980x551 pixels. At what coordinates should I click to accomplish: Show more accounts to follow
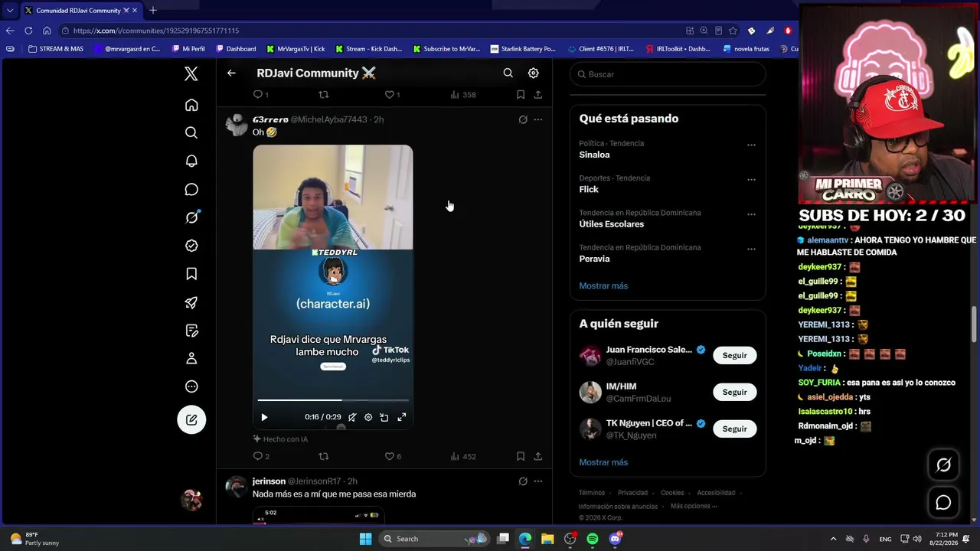pyautogui.click(x=603, y=462)
